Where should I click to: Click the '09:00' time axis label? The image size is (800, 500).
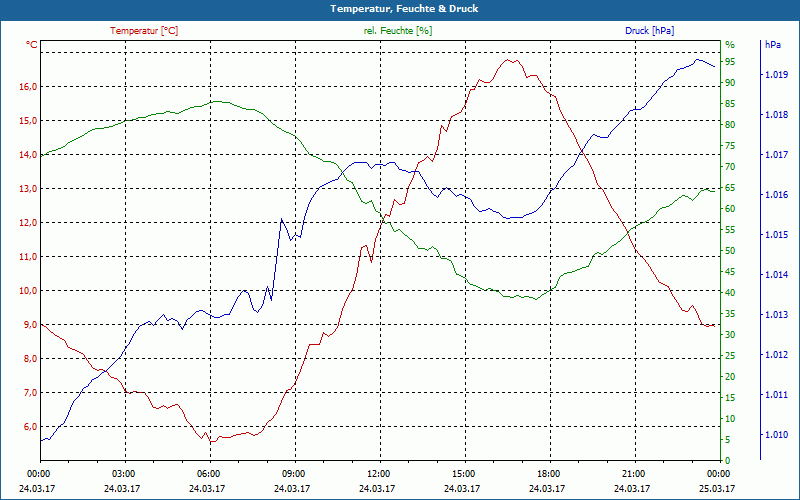[292, 474]
